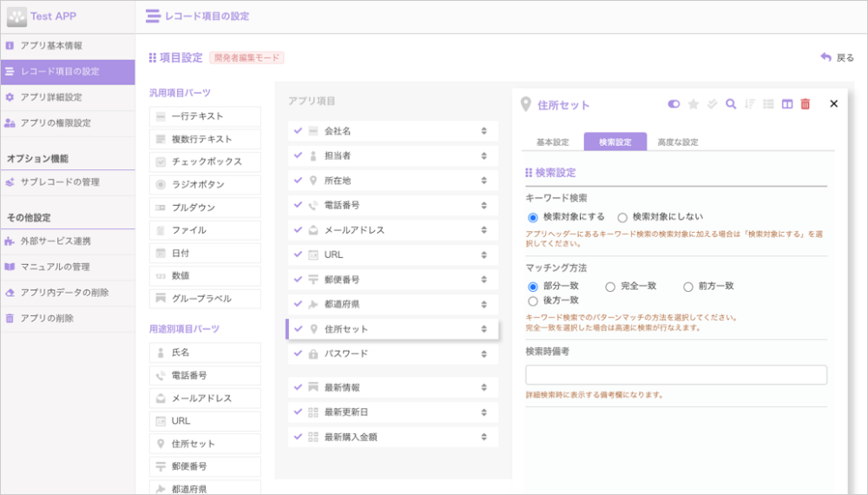Click the sort handle arrows on 都道府県 app row
The height and width of the screenshot is (495, 868).
click(483, 305)
